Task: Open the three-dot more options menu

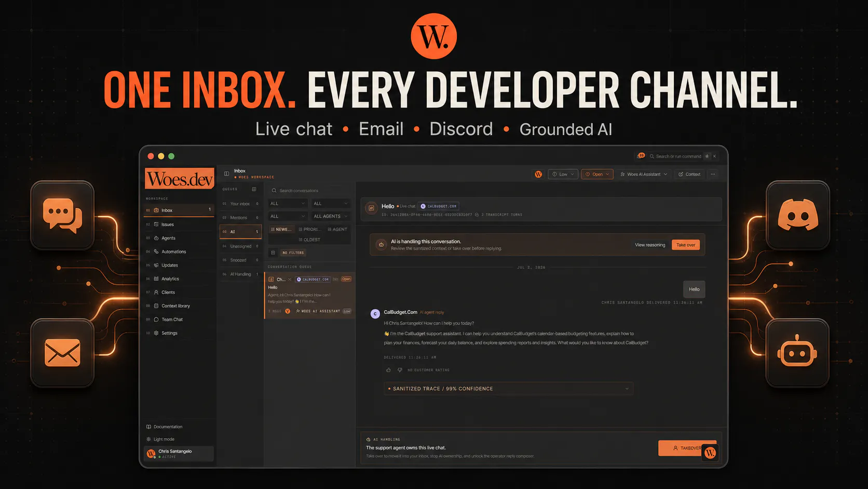Action: (x=713, y=174)
